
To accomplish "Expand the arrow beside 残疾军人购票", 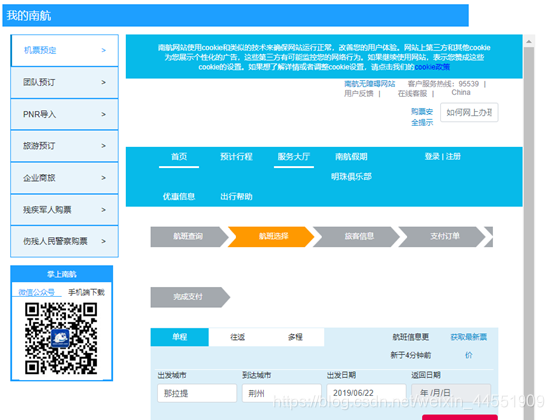I will coord(104,210).
